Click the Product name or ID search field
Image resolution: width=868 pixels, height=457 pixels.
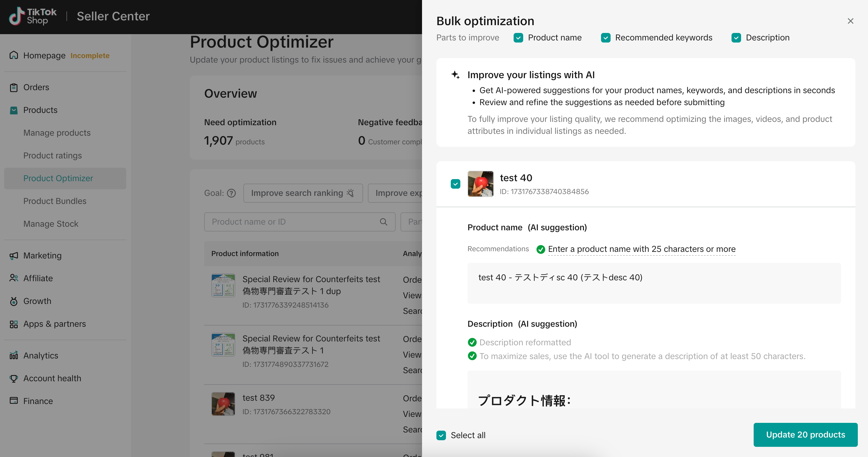tap(300, 222)
